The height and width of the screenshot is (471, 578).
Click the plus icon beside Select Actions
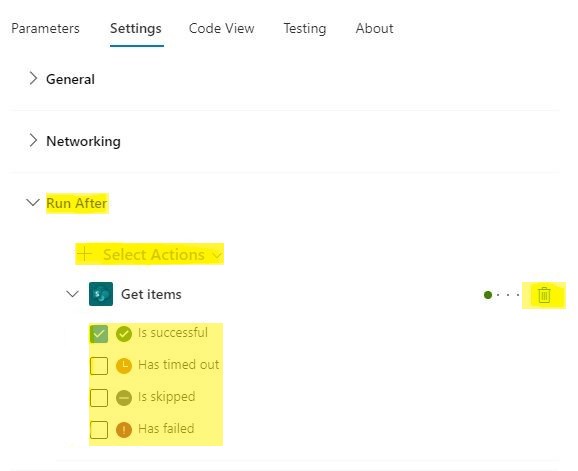(x=85, y=254)
